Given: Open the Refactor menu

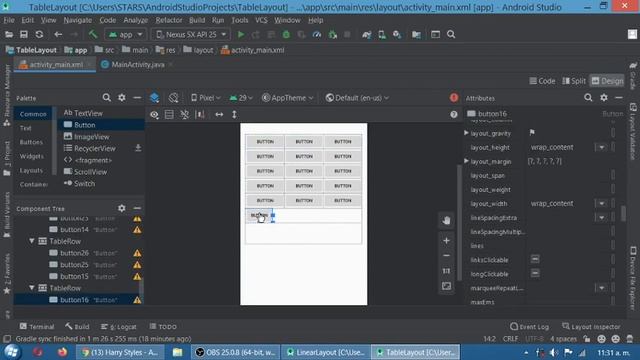Looking at the screenshot, I should point(169,20).
